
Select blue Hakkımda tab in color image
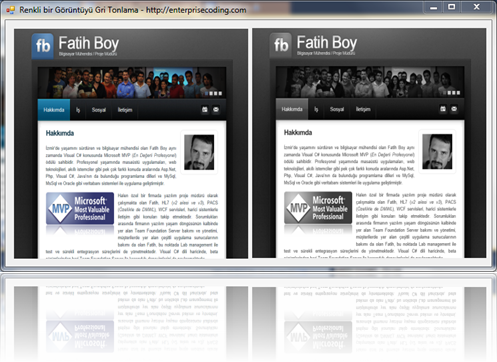[x=54, y=110]
